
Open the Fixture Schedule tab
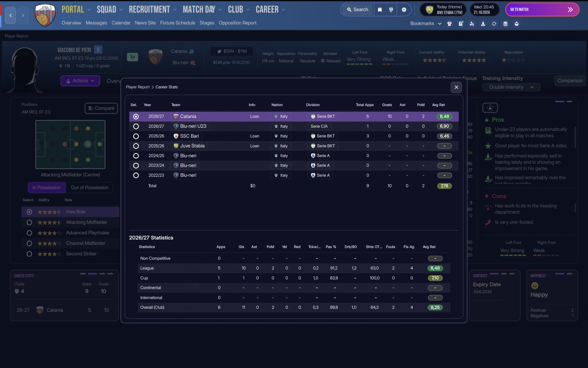178,23
